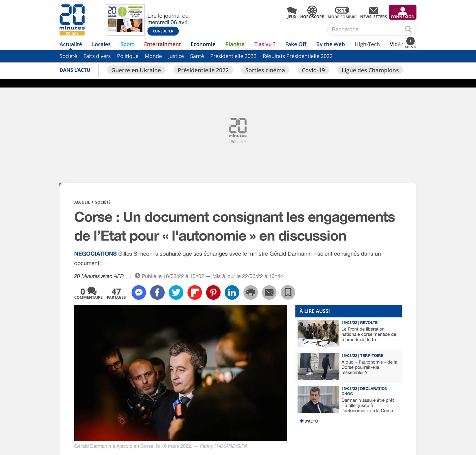Screen dimensions: 476x455
Task: Share the article on Facebook
Action: [x=157, y=292]
